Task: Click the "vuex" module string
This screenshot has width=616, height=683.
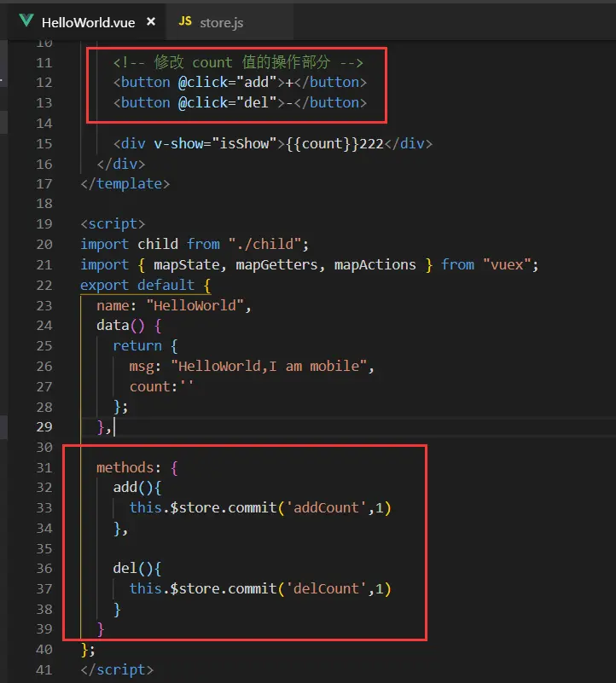Action: pos(507,264)
